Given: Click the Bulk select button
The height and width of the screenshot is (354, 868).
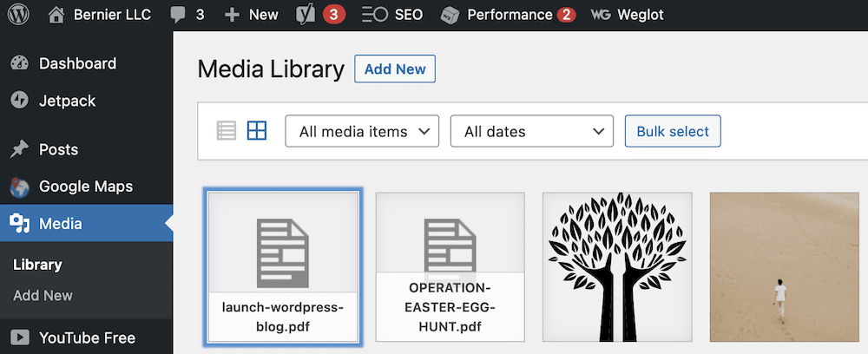Looking at the screenshot, I should (673, 132).
